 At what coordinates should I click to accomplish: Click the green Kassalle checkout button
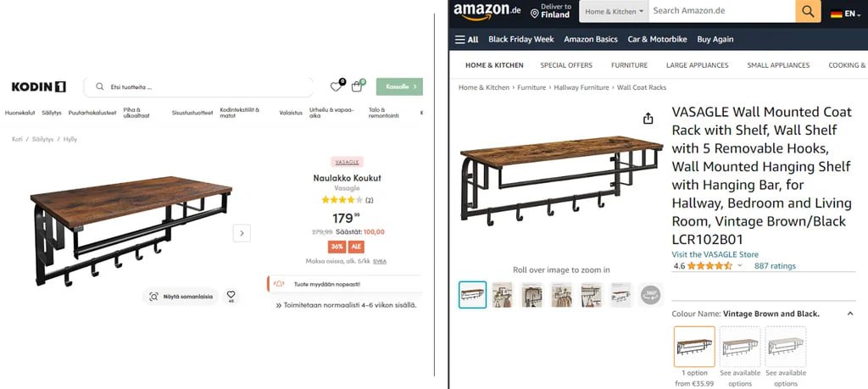pos(399,86)
